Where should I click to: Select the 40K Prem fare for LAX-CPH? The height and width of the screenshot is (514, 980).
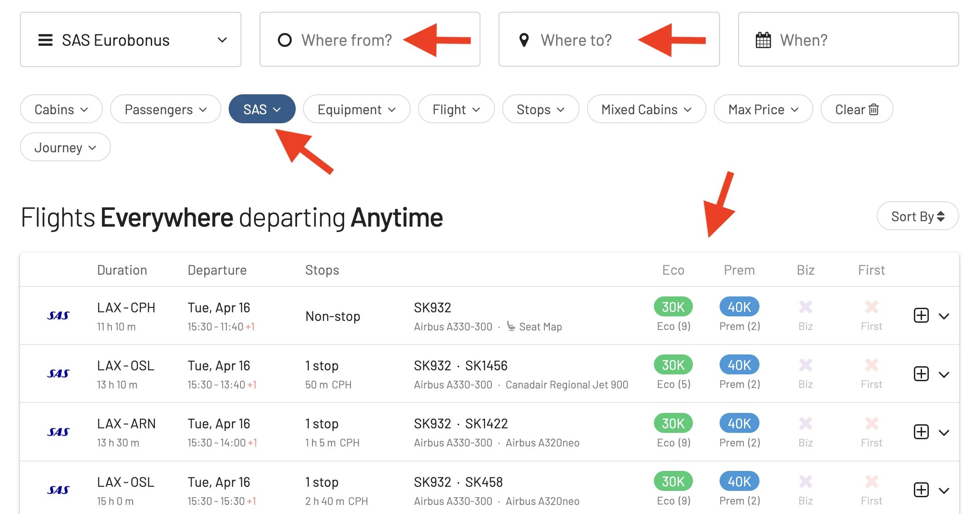pyautogui.click(x=739, y=307)
